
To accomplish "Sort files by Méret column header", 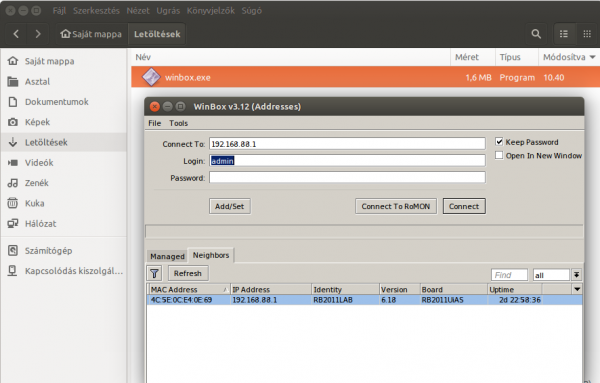I will 473,57.
